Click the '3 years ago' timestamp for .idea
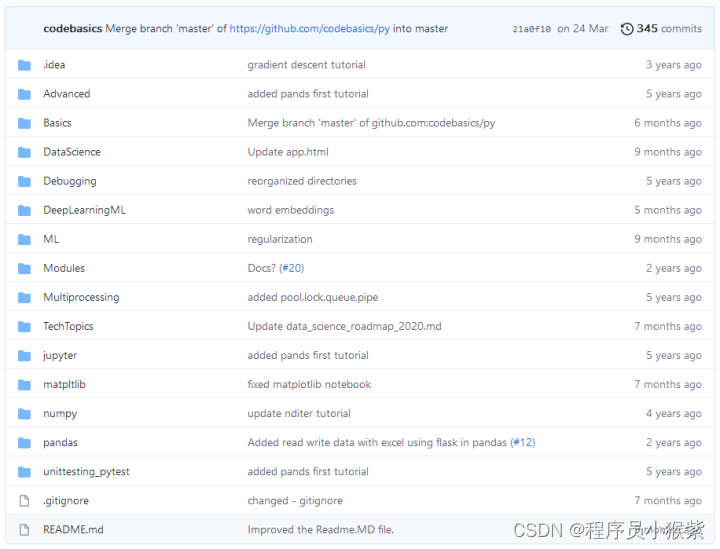This screenshot has width=720, height=549. pyautogui.click(x=674, y=65)
